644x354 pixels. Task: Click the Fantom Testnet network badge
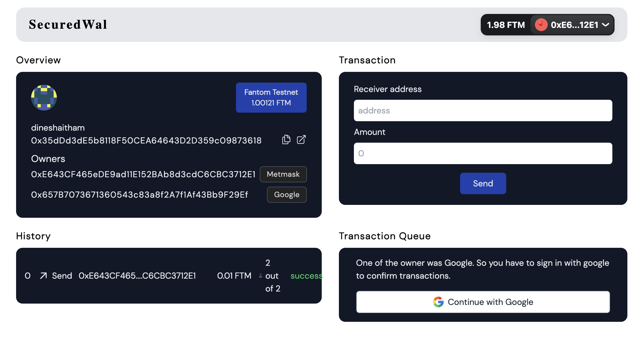(x=271, y=98)
